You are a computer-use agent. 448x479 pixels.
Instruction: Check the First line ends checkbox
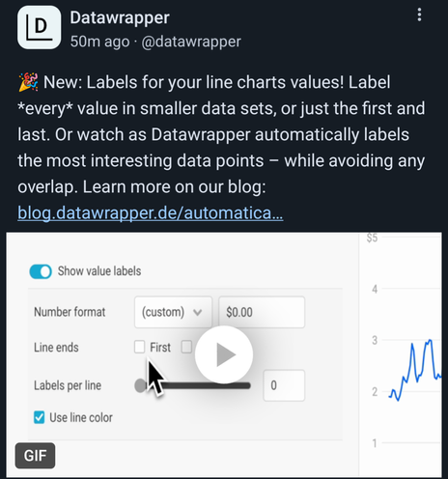139,347
